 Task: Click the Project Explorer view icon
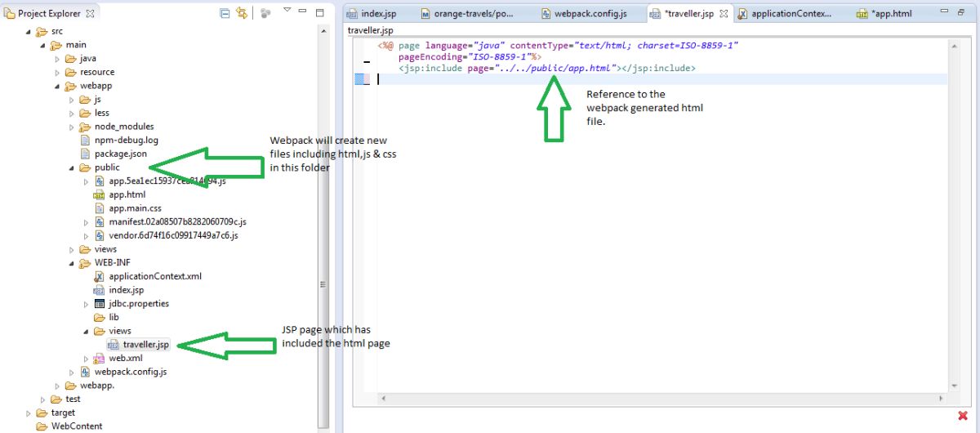click(x=11, y=13)
